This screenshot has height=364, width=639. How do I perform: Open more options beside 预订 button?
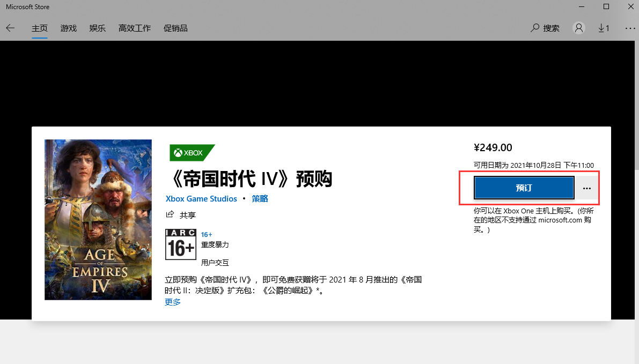(x=586, y=188)
